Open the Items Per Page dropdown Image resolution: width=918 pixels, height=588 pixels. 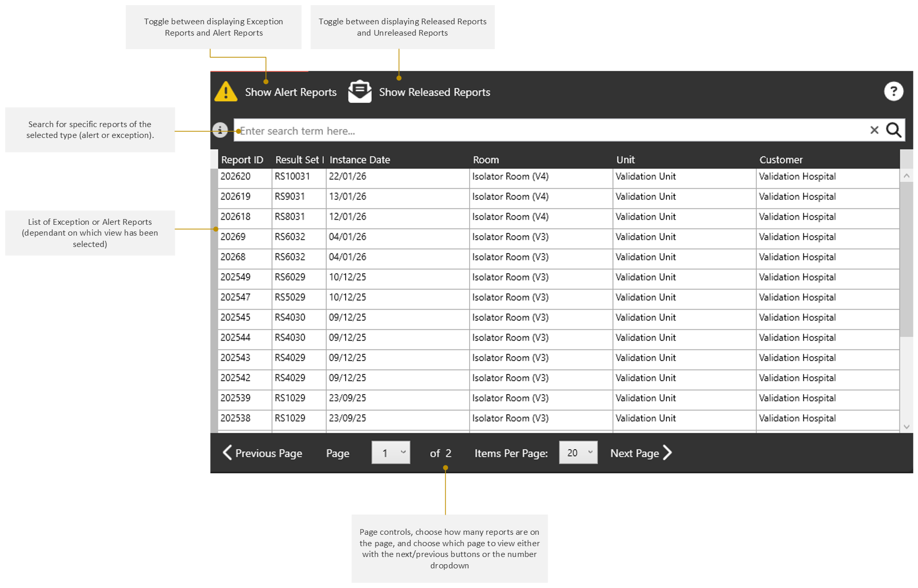(578, 453)
